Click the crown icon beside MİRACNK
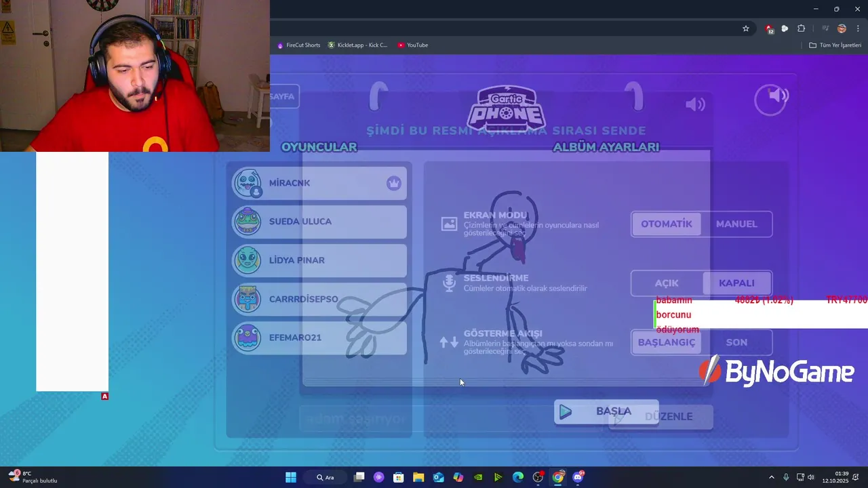This screenshot has height=488, width=868. [394, 183]
